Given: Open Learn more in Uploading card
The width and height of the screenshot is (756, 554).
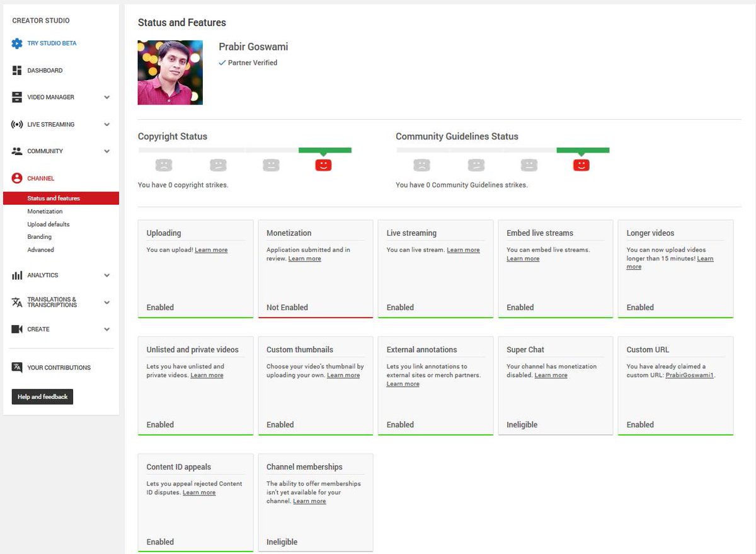Looking at the screenshot, I should [211, 250].
